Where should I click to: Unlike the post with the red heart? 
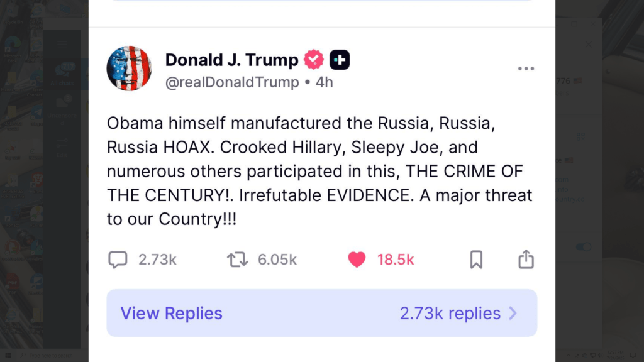357,260
